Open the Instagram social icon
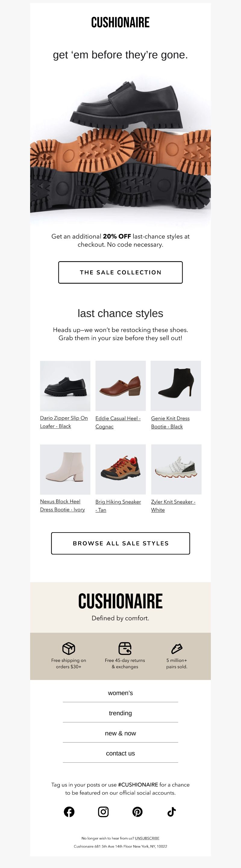Viewport: 241px width, 868px height. [103, 812]
